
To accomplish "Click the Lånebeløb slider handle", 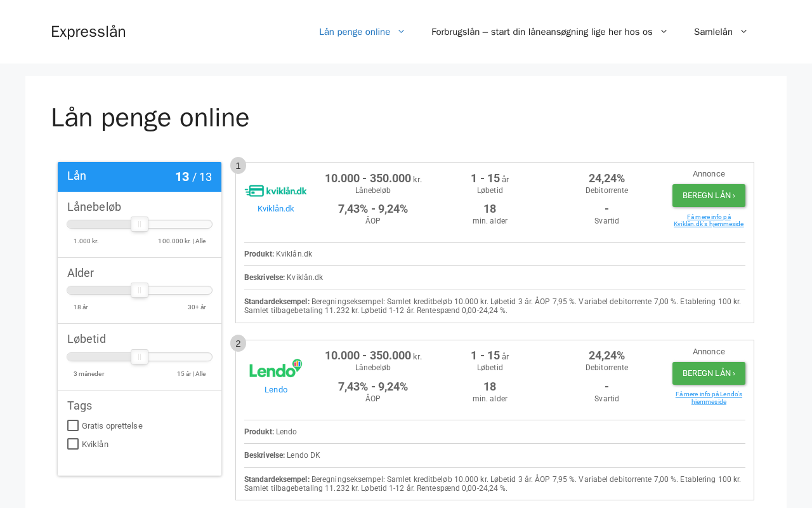I will [x=140, y=224].
